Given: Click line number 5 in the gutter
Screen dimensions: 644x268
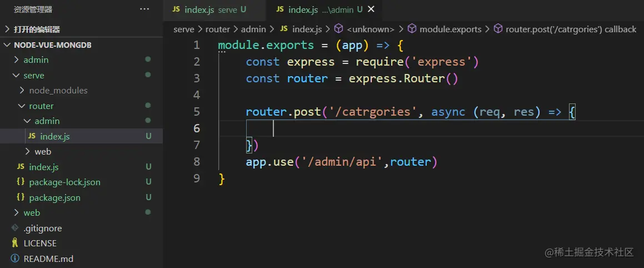Looking at the screenshot, I should (197, 112).
